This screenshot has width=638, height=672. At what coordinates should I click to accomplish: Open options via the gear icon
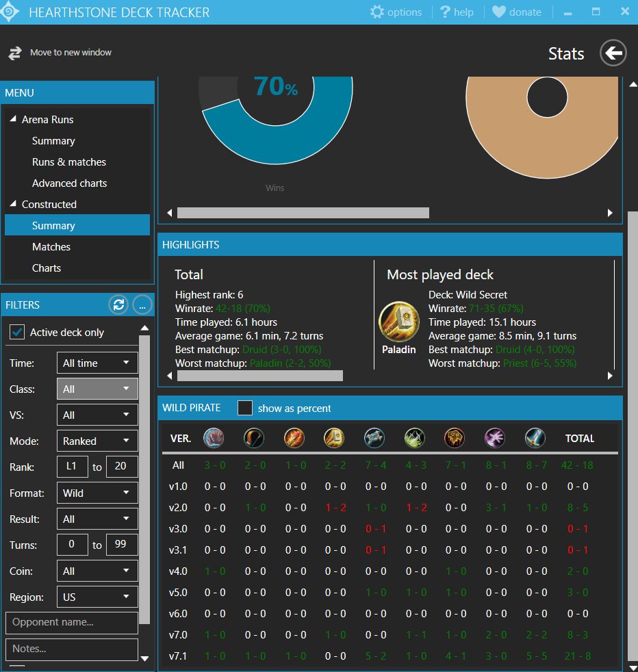coord(377,12)
